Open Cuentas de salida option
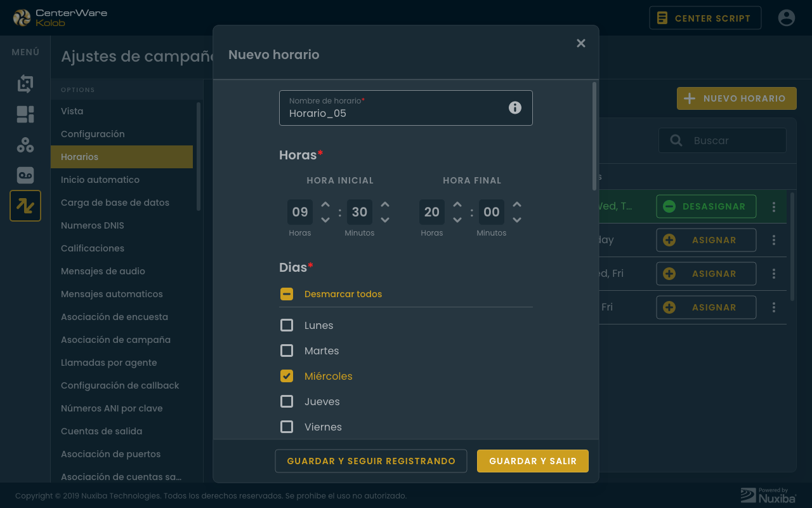The height and width of the screenshot is (508, 812). click(122, 431)
